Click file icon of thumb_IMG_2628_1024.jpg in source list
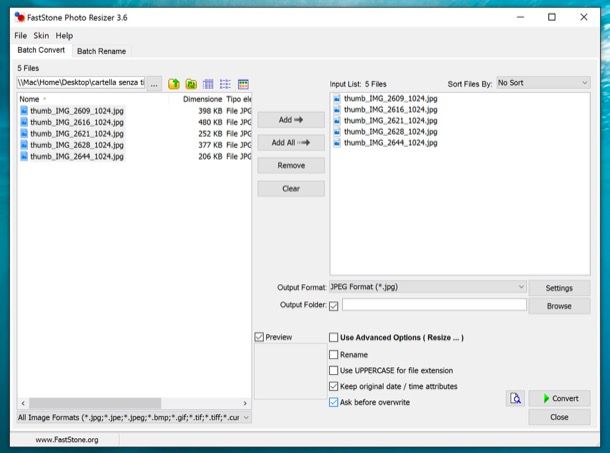Viewport: 610px width, 453px height. click(x=24, y=145)
